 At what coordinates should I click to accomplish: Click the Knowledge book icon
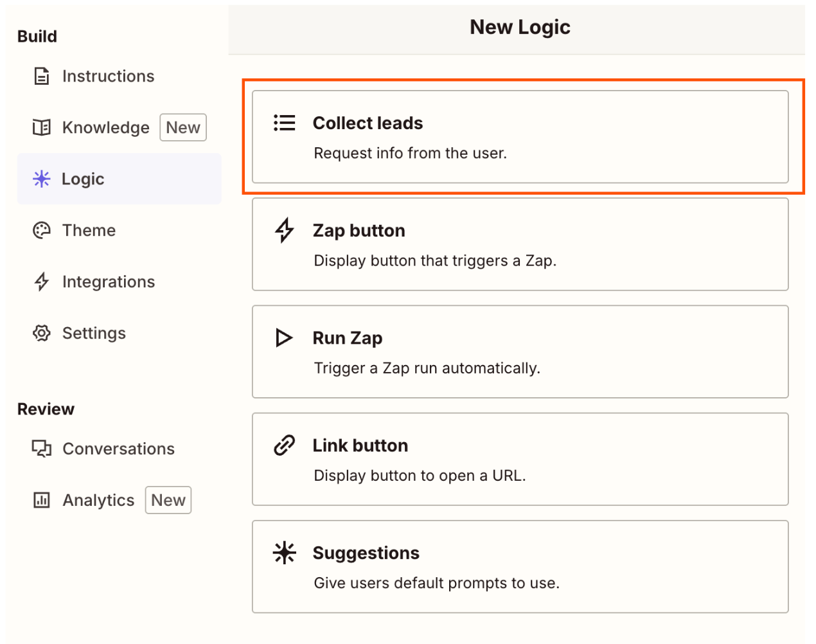pyautogui.click(x=42, y=128)
